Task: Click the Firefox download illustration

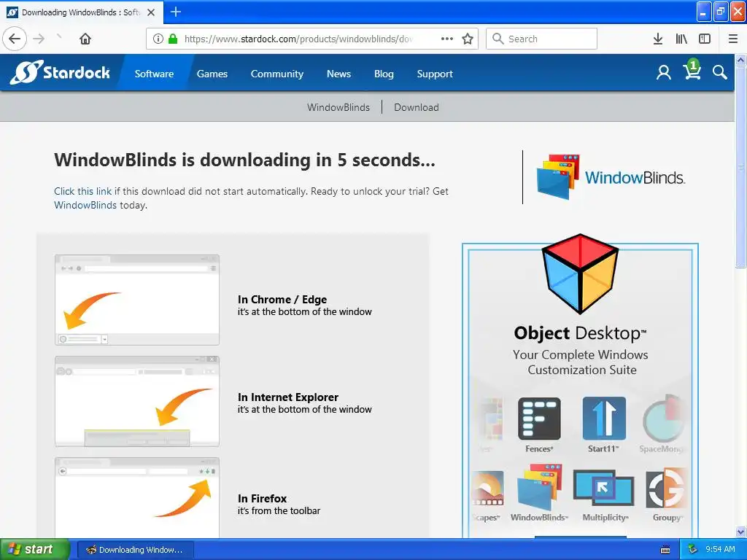Action: point(137,497)
